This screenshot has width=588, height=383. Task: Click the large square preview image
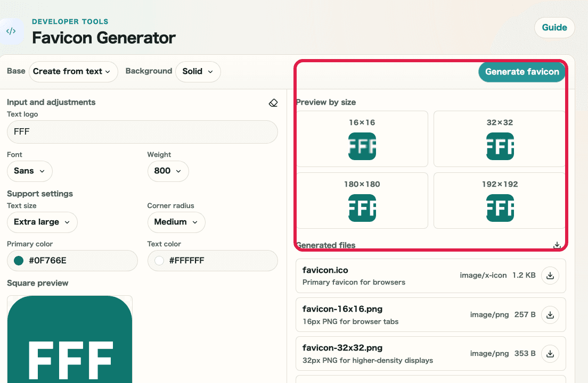point(70,340)
